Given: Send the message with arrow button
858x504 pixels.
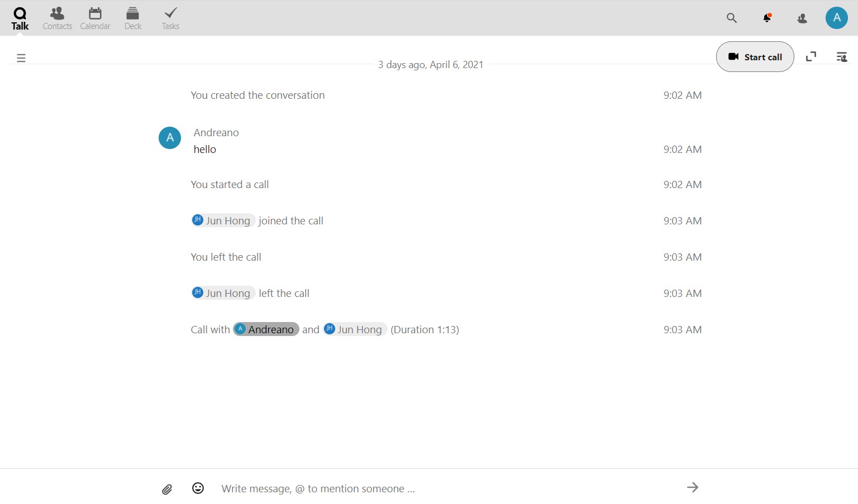Looking at the screenshot, I should click(693, 488).
